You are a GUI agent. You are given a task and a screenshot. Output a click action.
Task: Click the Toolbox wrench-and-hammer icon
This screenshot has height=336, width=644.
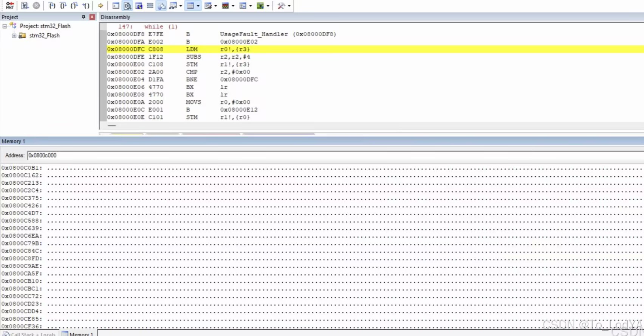[x=281, y=6]
